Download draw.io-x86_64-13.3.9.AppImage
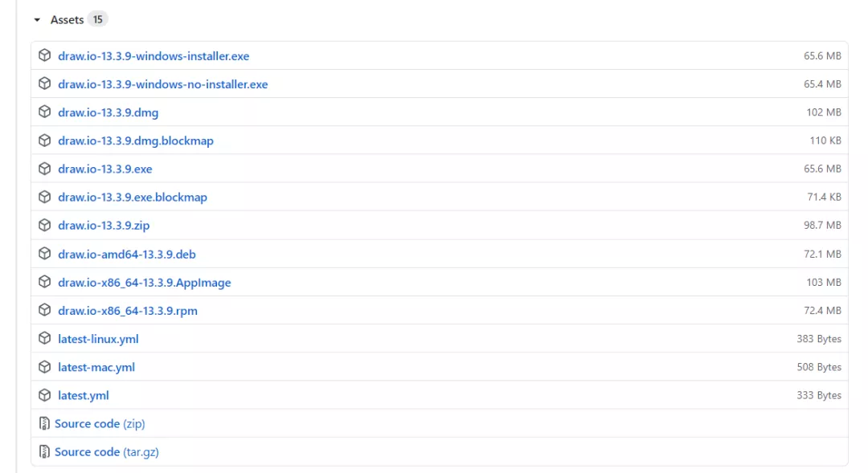868x473 pixels. pos(145,282)
